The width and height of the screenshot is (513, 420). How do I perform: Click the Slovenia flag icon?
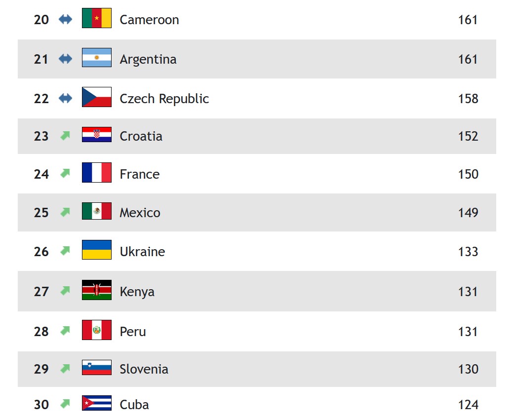97,368
